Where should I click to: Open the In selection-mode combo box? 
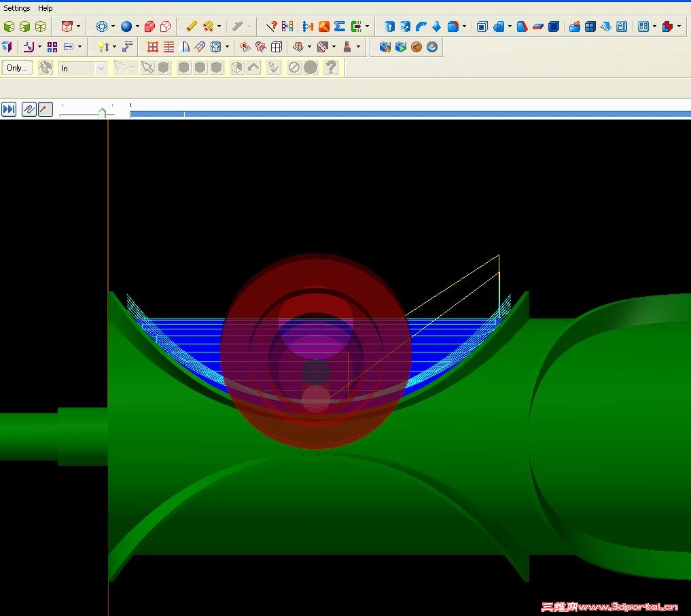(82, 69)
